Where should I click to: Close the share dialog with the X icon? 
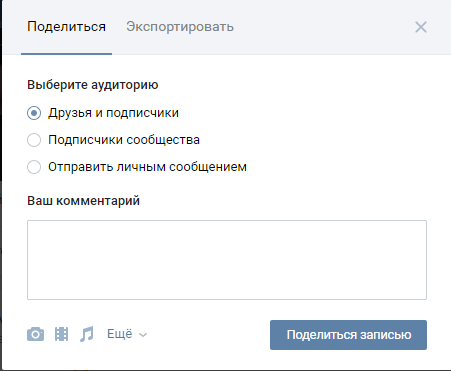[421, 27]
